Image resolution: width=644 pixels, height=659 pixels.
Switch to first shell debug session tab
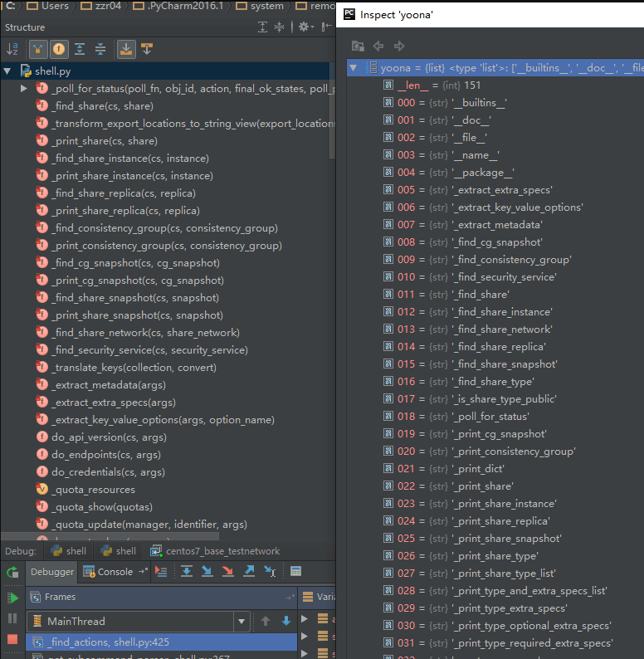[x=68, y=551]
